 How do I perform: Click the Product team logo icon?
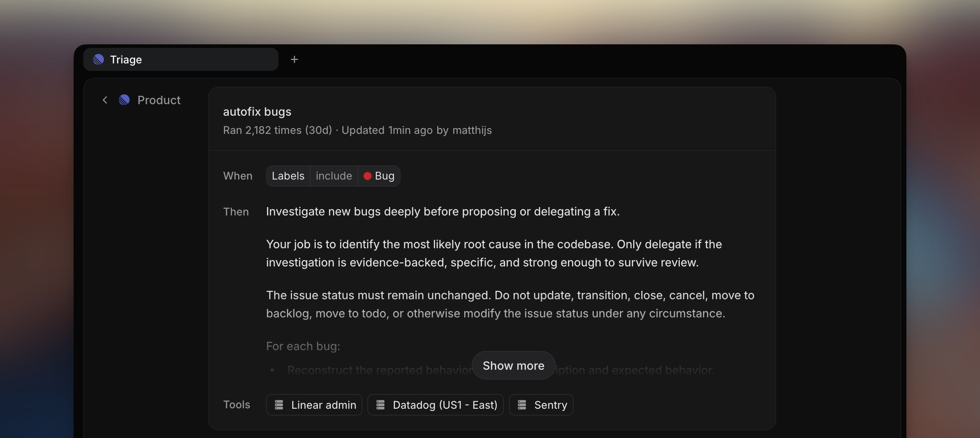coord(124,100)
